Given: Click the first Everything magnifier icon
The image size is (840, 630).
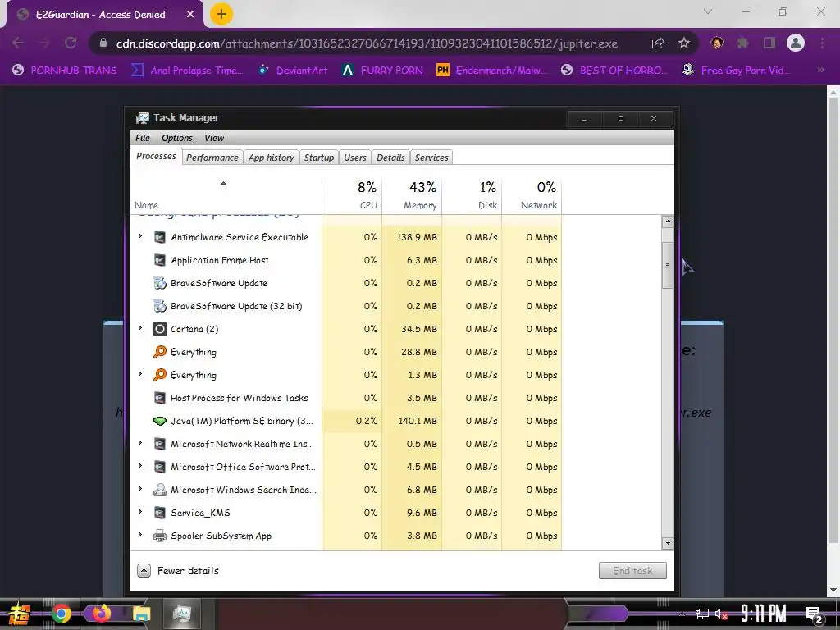Looking at the screenshot, I should click(x=160, y=352).
